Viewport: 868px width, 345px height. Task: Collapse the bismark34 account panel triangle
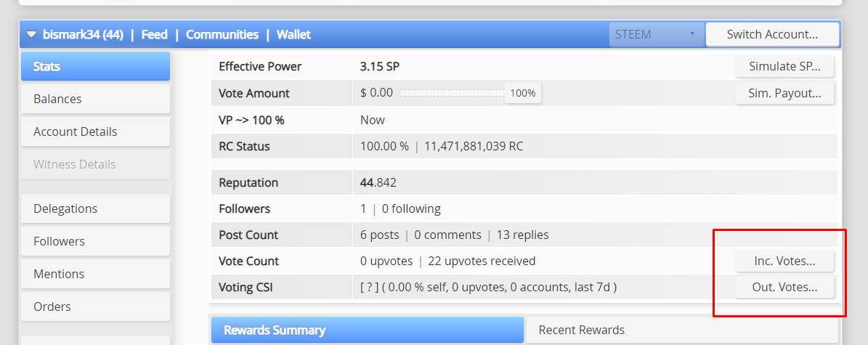pyautogui.click(x=31, y=35)
